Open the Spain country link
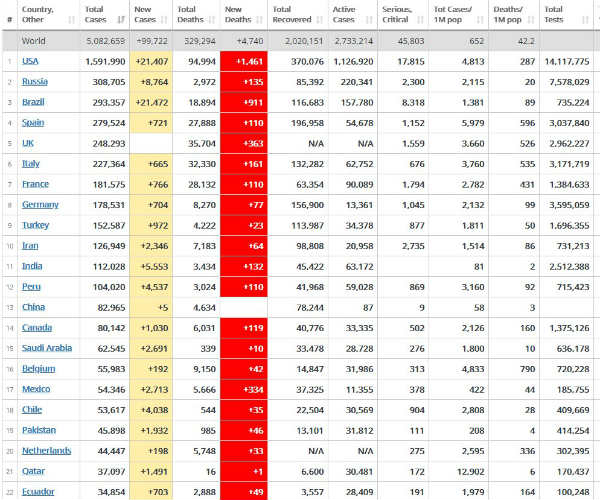 33,123
